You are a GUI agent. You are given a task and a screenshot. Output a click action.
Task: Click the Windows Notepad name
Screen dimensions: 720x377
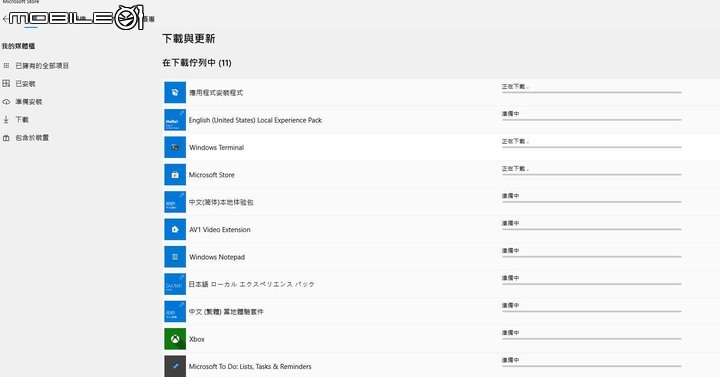[x=217, y=257]
